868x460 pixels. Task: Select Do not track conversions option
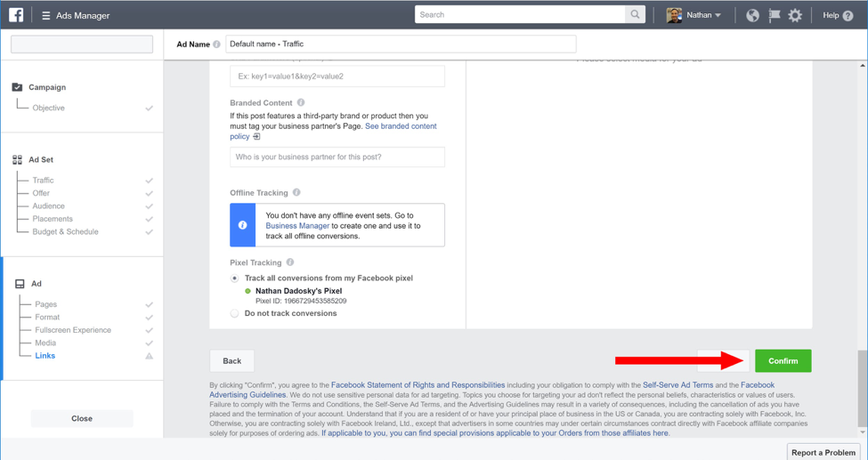coord(235,313)
